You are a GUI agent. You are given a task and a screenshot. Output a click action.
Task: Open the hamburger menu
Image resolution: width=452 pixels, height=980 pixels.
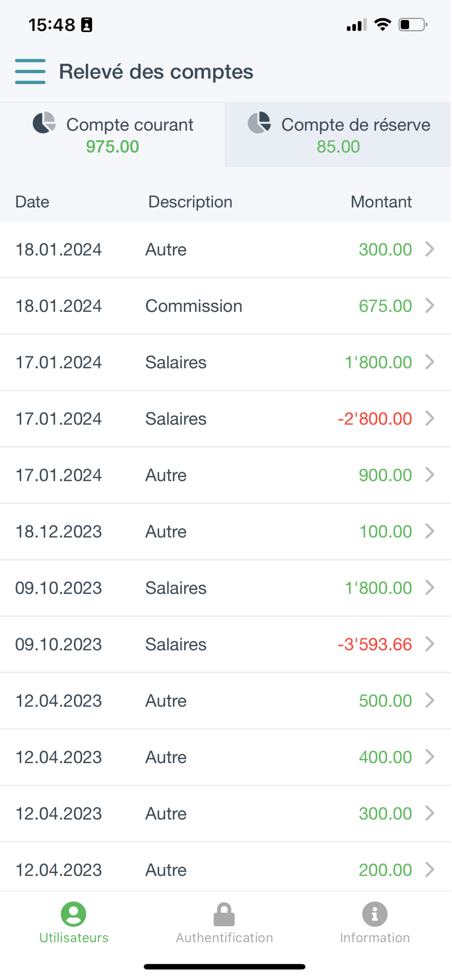point(30,71)
